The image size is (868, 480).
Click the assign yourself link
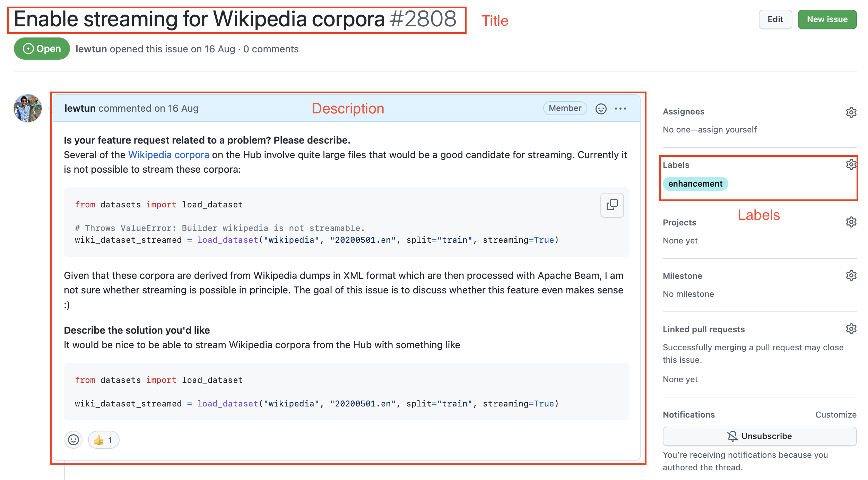[x=727, y=129]
